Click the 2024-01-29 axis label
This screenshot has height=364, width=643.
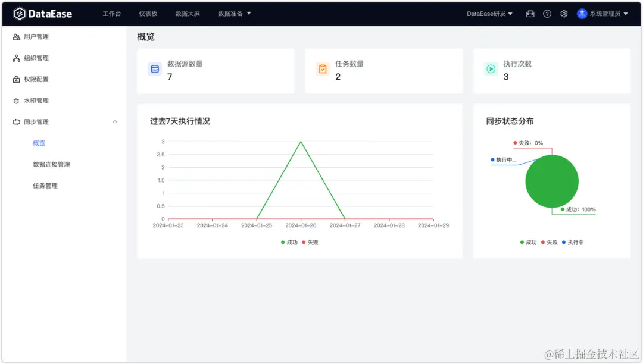pyautogui.click(x=433, y=225)
